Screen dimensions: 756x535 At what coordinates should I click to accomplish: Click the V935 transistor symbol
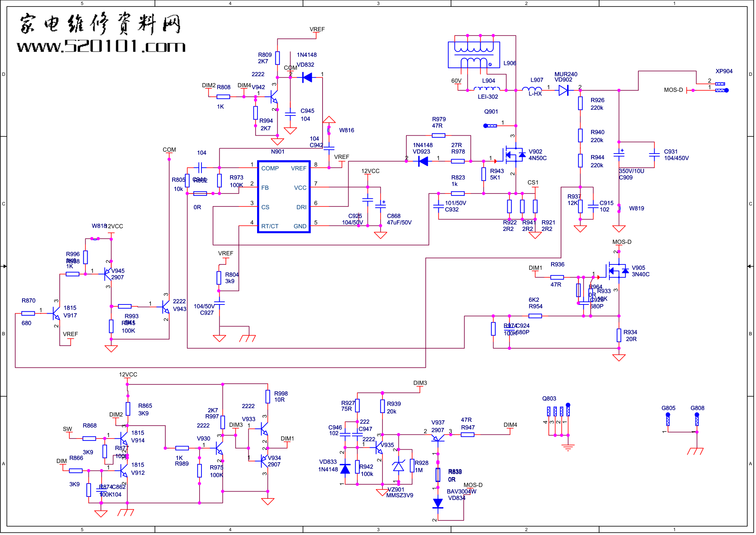pos(379,447)
